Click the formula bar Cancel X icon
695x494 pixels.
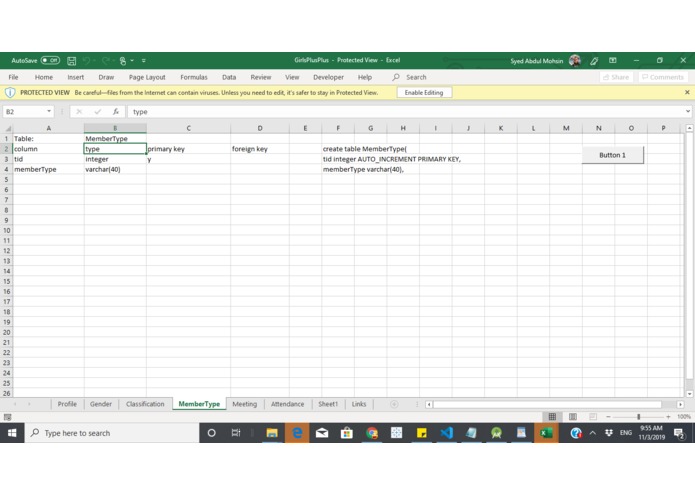pyautogui.click(x=79, y=112)
